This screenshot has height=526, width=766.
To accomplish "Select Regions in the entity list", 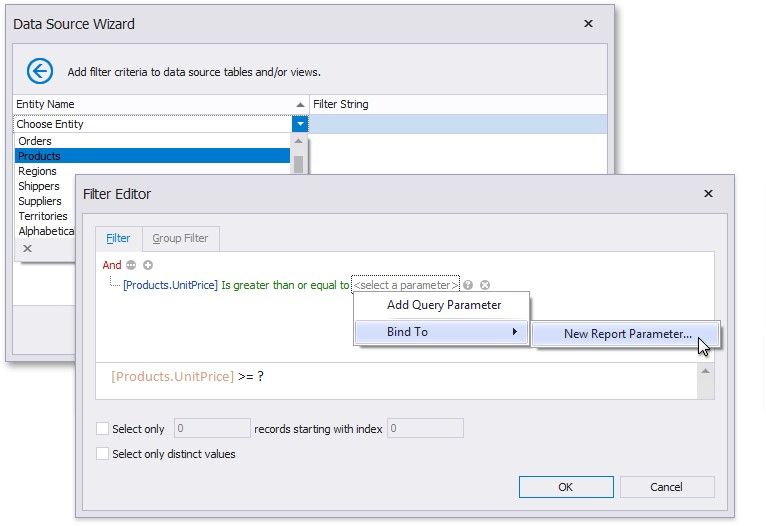I will (x=38, y=171).
